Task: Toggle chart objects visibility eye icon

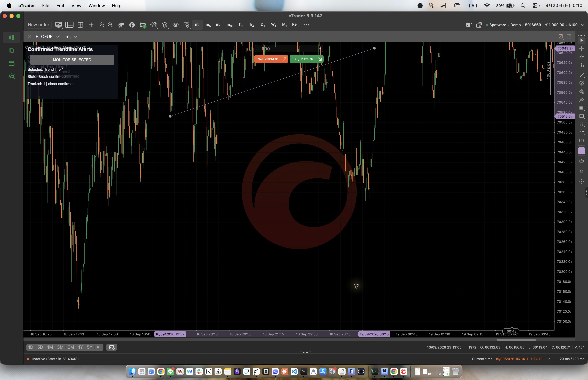Action: (175, 25)
